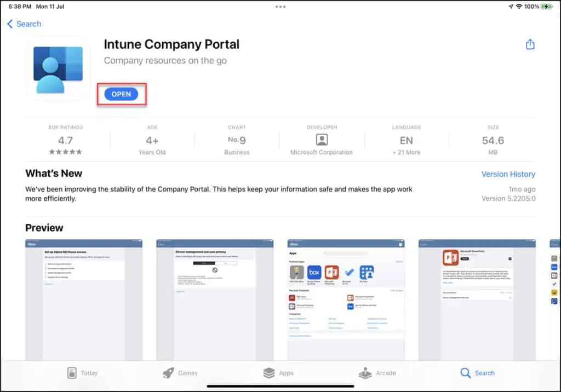Tap the 4+ age rating

[x=152, y=140]
